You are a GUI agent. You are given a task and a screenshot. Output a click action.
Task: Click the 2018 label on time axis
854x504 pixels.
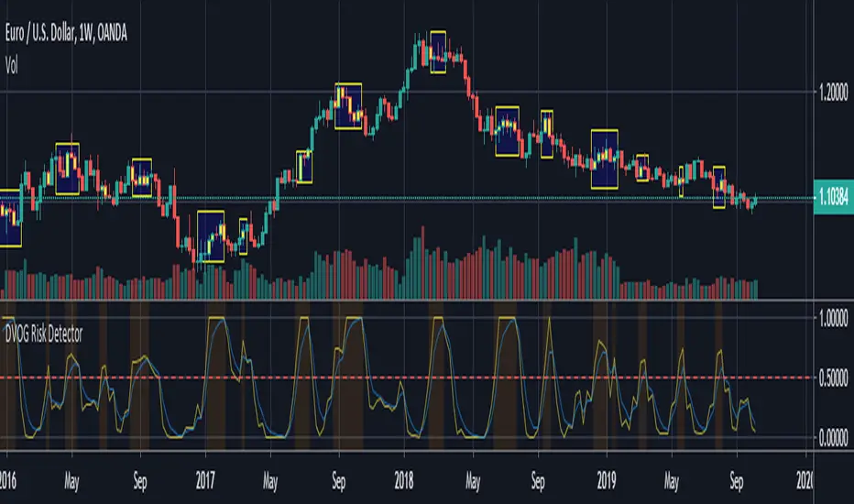(x=405, y=477)
